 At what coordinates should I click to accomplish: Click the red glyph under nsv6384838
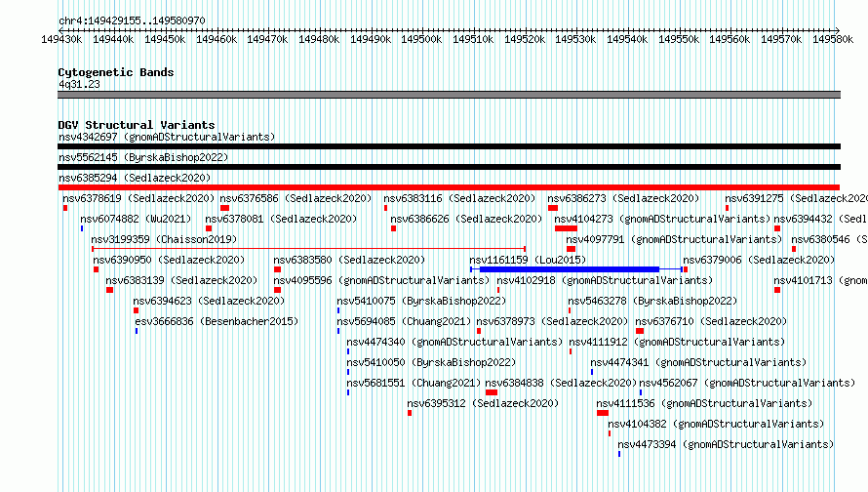[x=492, y=392]
